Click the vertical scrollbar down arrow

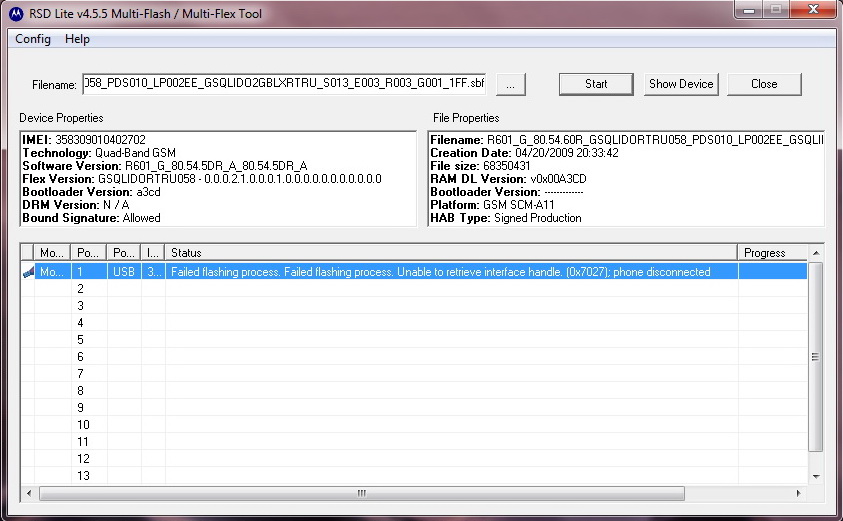[x=816, y=476]
